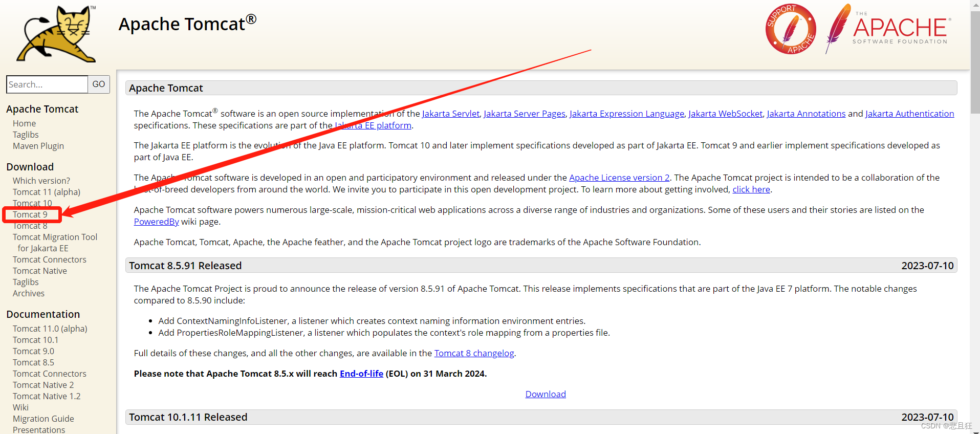This screenshot has height=434, width=980.
Task: Select Tomcat 8 download link
Action: point(30,226)
